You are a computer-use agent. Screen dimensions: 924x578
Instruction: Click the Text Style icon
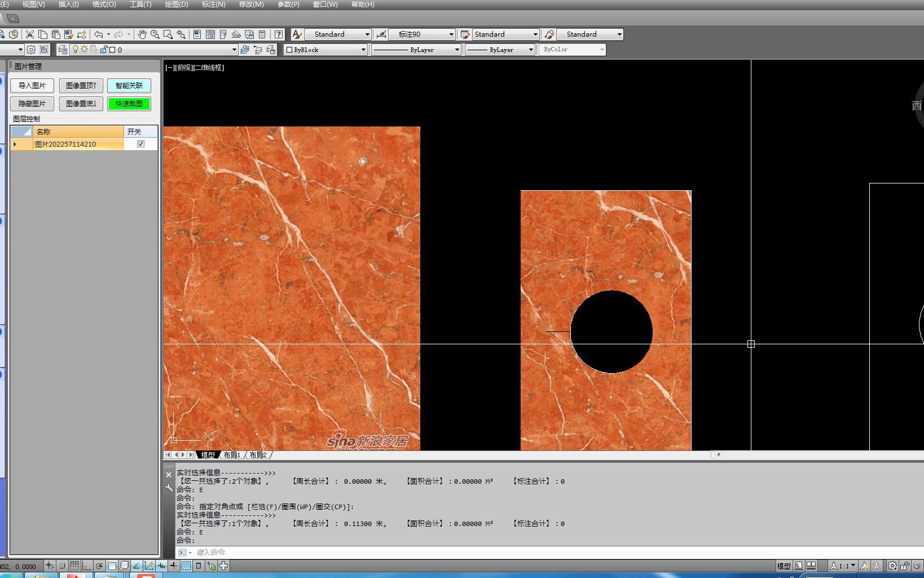pos(297,34)
